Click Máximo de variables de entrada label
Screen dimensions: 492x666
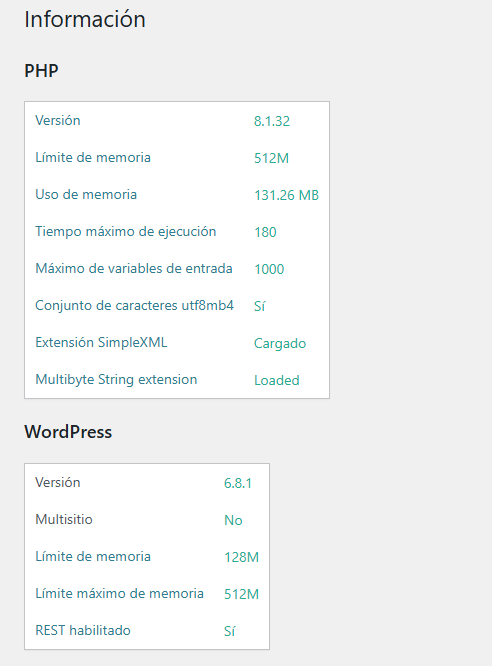click(x=134, y=268)
